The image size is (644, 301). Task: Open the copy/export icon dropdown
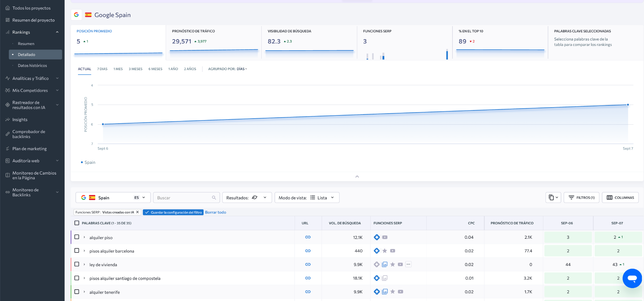(x=553, y=198)
